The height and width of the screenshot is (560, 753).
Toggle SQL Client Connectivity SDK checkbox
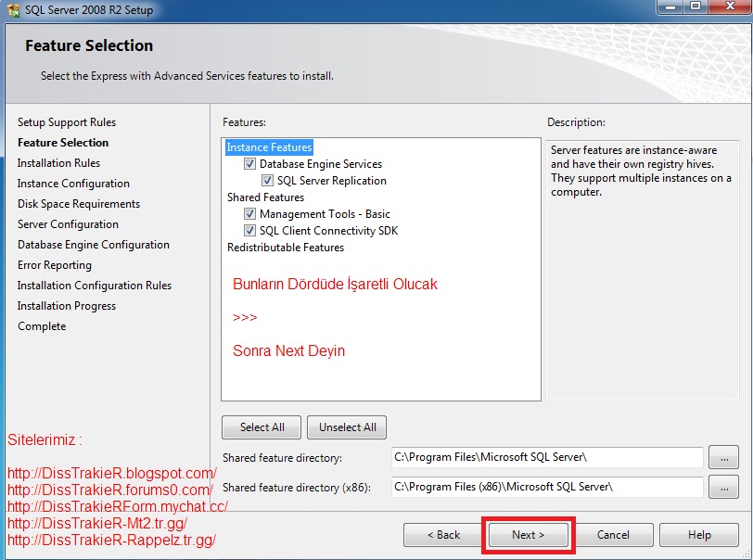pyautogui.click(x=249, y=231)
